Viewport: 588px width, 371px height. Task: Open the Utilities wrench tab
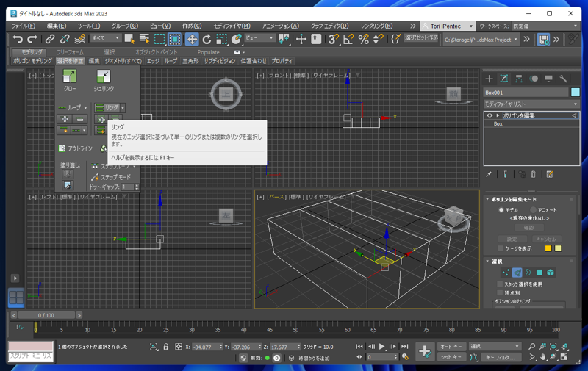coord(563,79)
